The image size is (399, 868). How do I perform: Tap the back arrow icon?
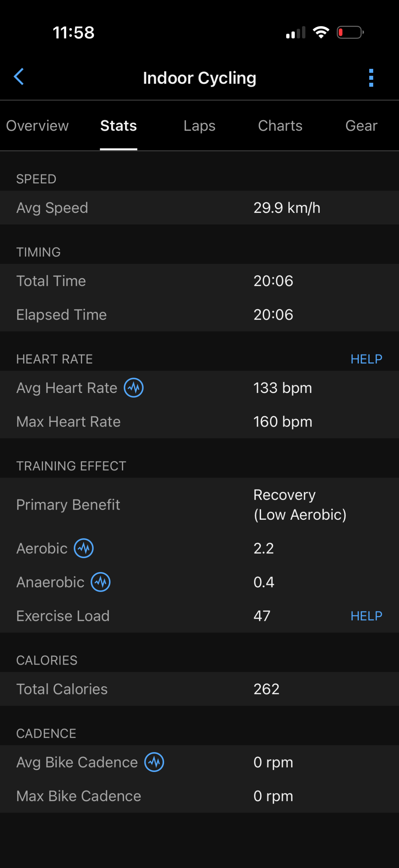pyautogui.click(x=19, y=77)
